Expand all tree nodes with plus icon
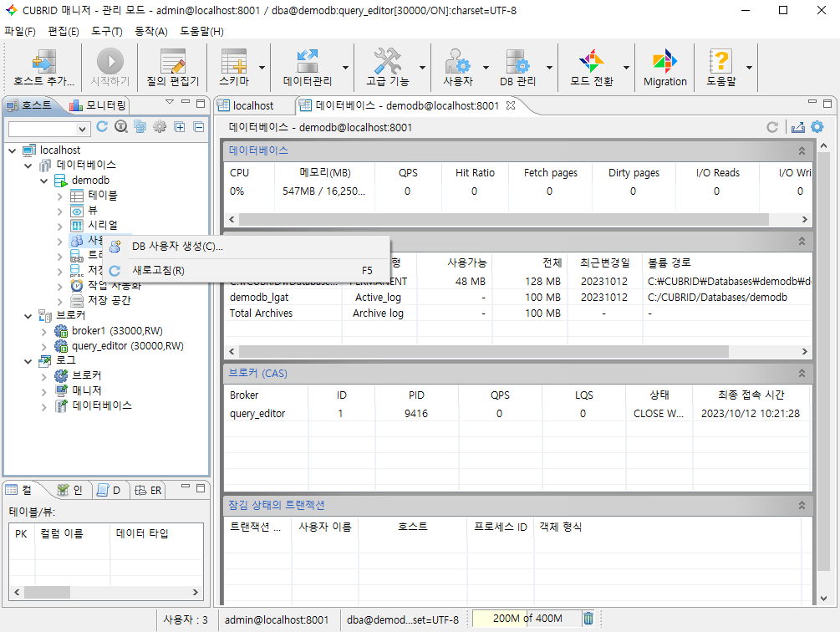The width and height of the screenshot is (840, 632). (180, 127)
